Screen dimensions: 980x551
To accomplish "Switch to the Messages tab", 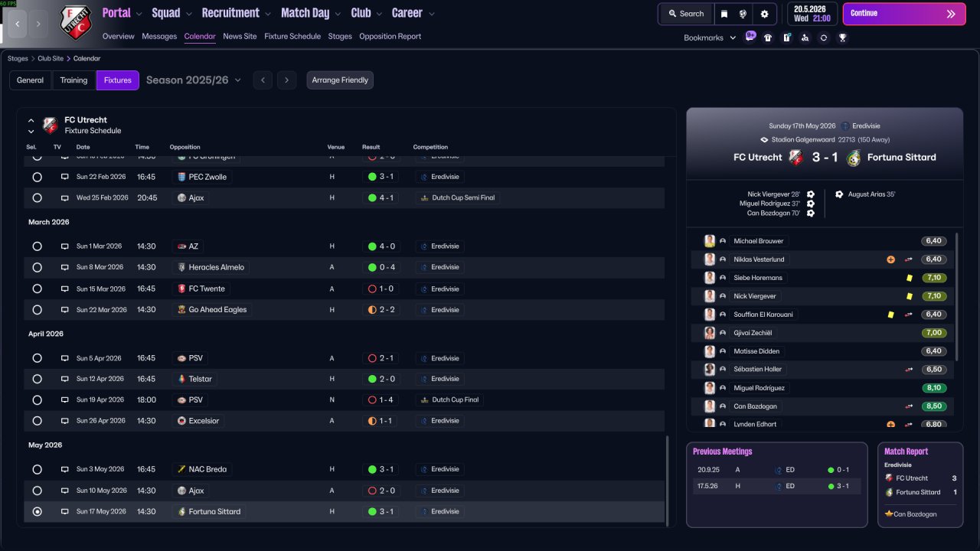I will point(159,37).
